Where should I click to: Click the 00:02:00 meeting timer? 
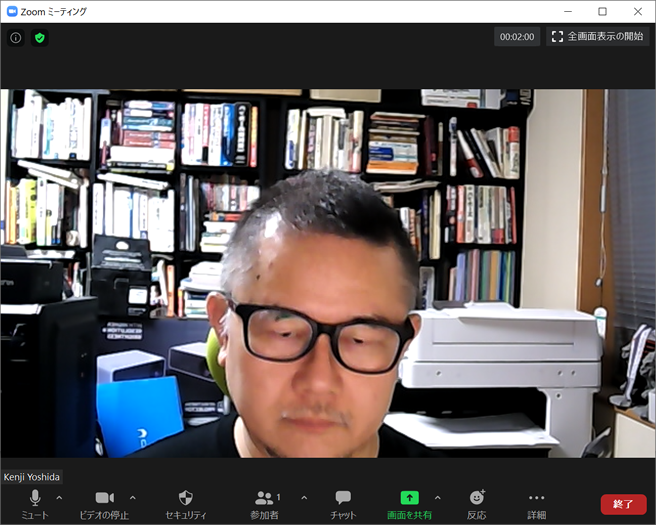pyautogui.click(x=517, y=36)
